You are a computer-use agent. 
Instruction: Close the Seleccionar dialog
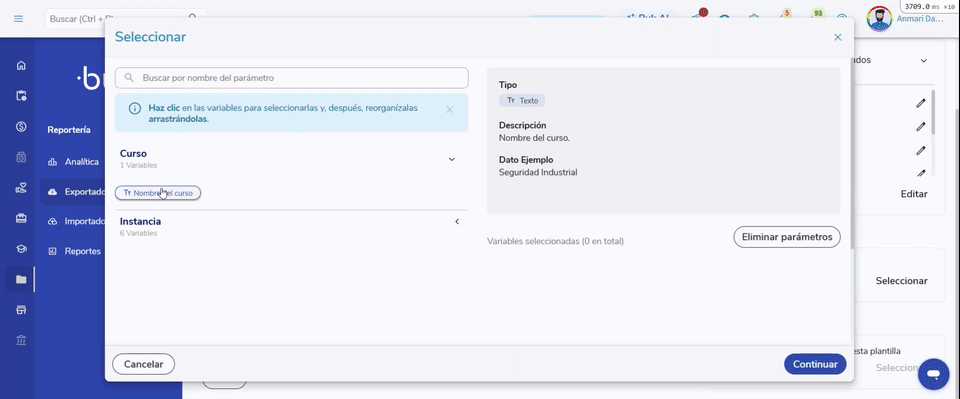point(838,37)
